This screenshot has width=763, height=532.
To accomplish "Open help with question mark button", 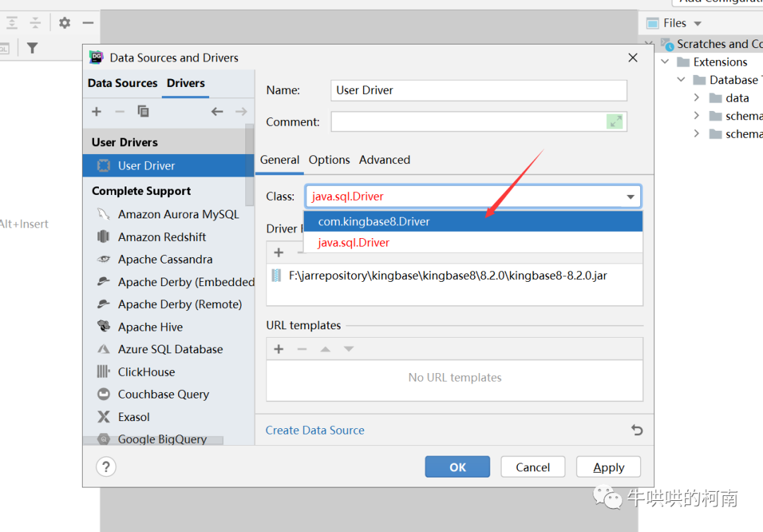I will (106, 467).
